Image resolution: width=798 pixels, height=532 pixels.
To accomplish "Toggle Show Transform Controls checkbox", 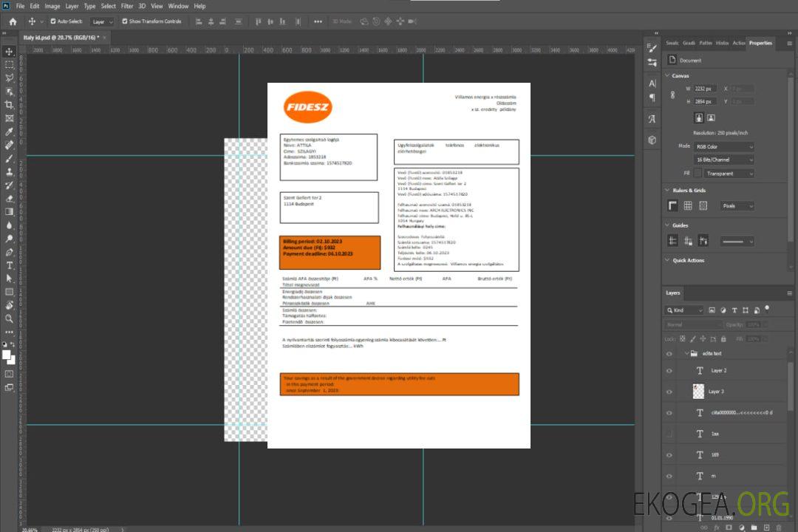I will coord(125,21).
